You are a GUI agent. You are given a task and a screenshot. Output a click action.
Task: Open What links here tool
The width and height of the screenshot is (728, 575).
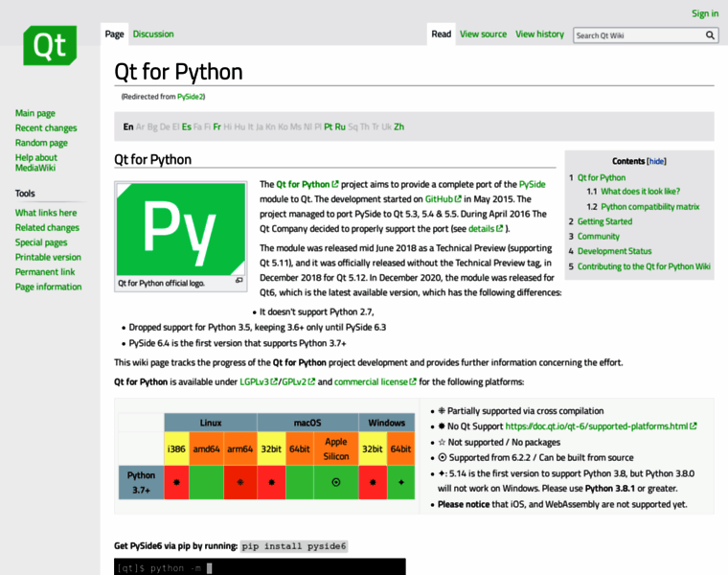46,213
